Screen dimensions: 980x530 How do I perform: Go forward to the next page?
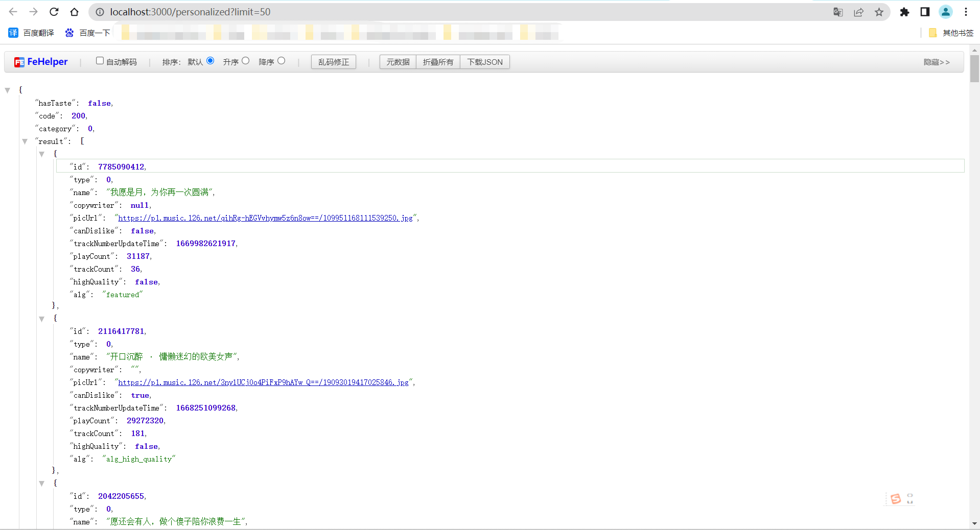(x=34, y=12)
